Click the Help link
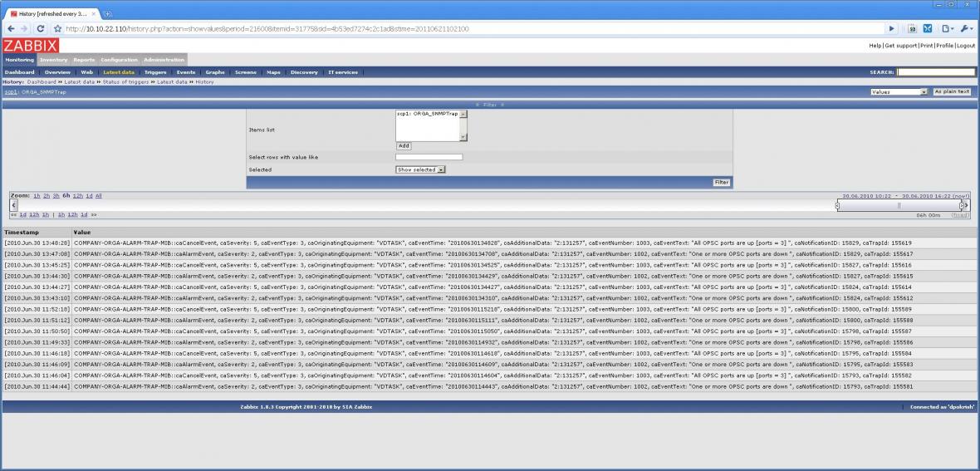Screen dimensions: 980x471 [875, 46]
